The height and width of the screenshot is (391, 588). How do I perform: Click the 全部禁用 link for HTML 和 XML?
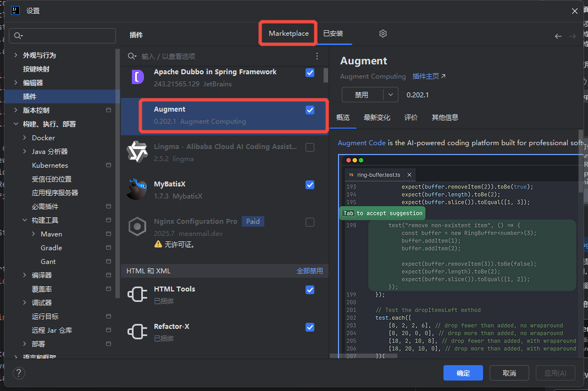pyautogui.click(x=310, y=271)
